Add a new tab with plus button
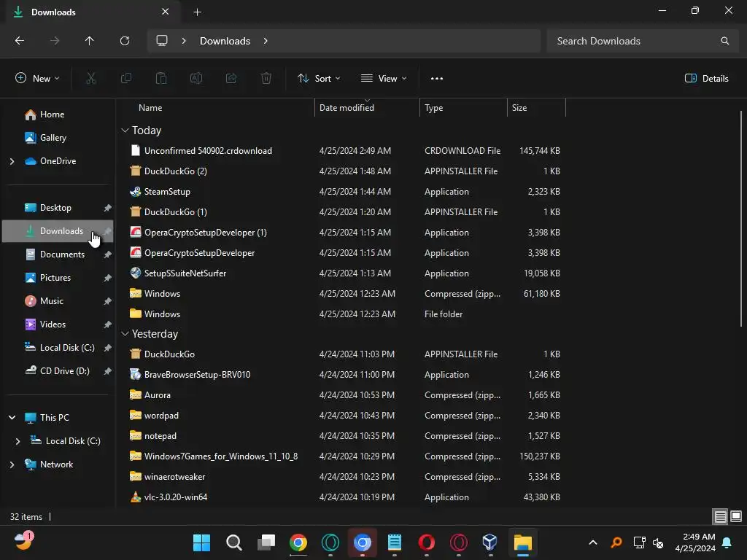 pos(197,12)
